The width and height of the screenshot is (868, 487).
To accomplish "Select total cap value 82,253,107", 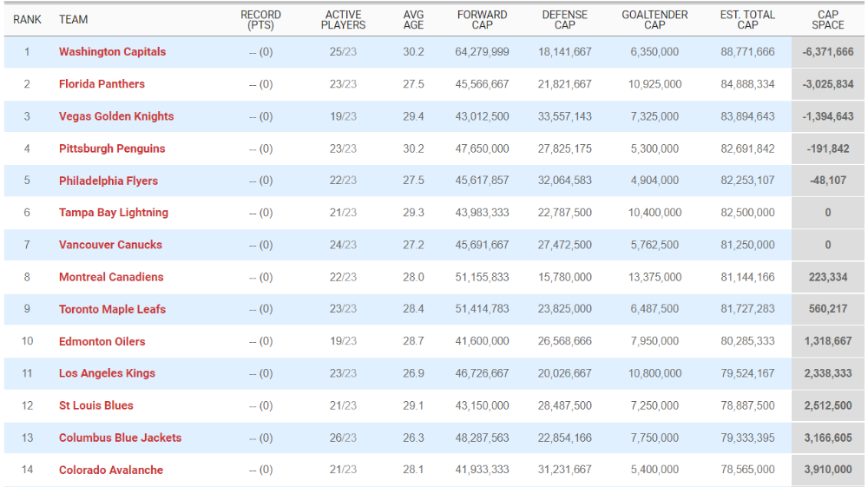I will 747,181.
